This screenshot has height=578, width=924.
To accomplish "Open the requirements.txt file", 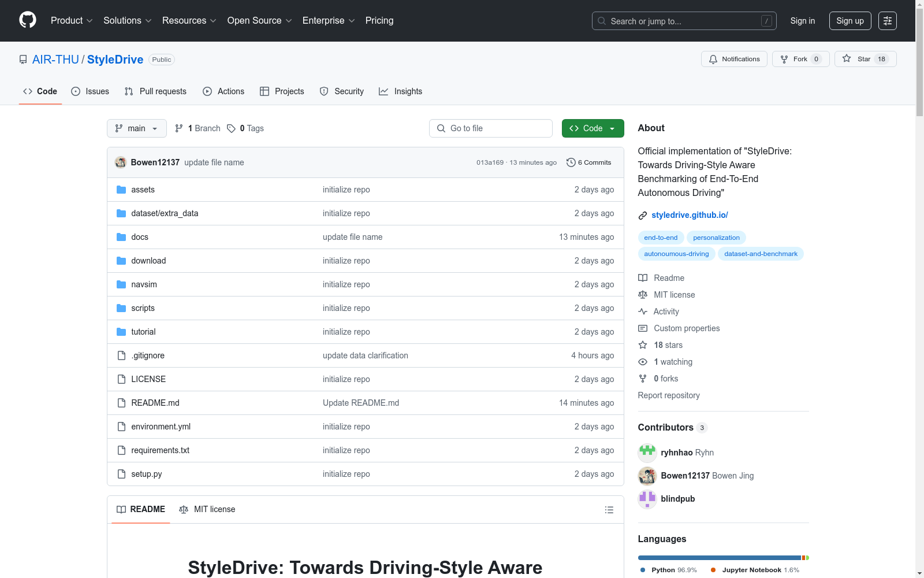I will 161,450.
